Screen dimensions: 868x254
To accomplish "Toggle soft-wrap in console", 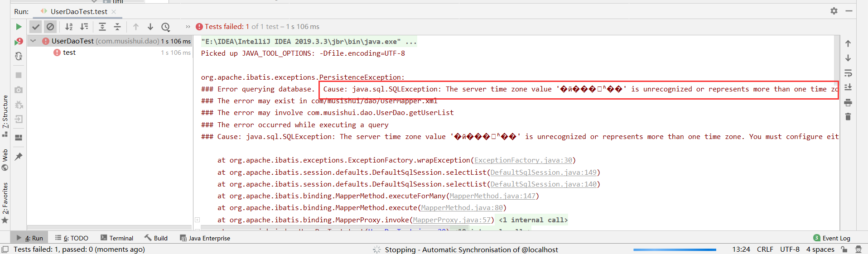I will tap(848, 73).
